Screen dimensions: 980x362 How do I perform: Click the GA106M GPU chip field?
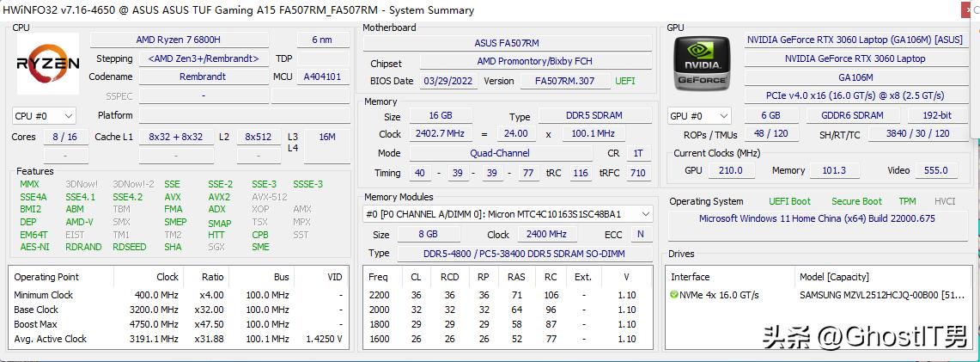[x=854, y=77]
